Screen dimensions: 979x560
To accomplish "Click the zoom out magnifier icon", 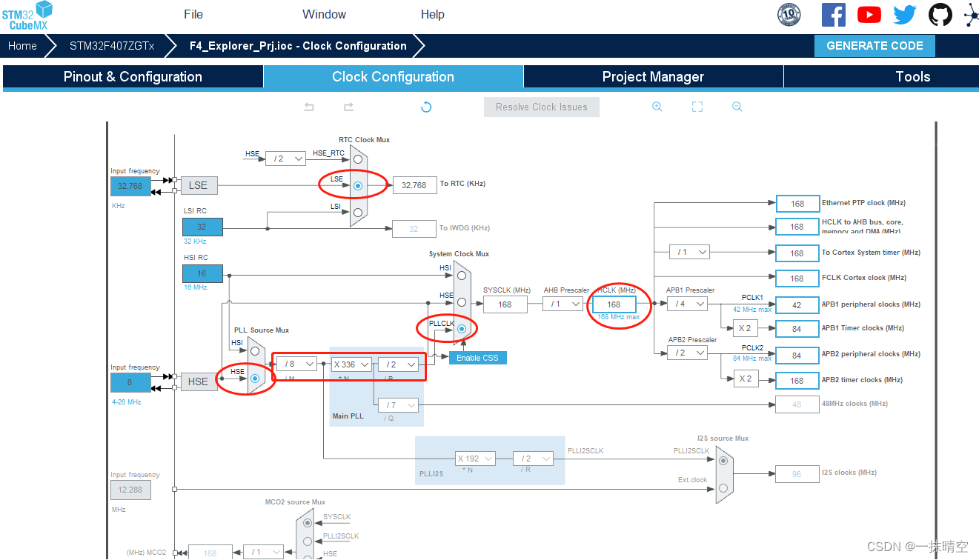I will (737, 107).
